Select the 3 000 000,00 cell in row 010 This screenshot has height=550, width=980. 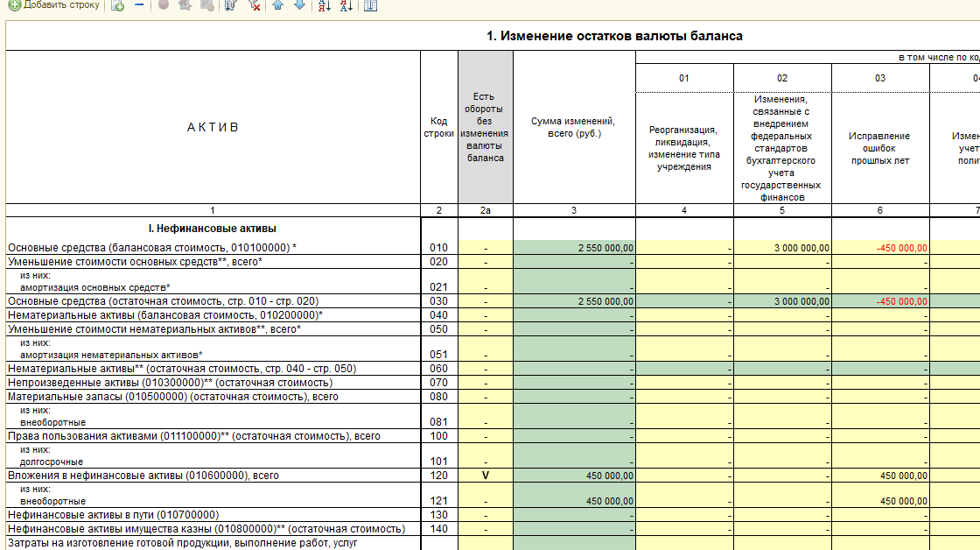782,248
